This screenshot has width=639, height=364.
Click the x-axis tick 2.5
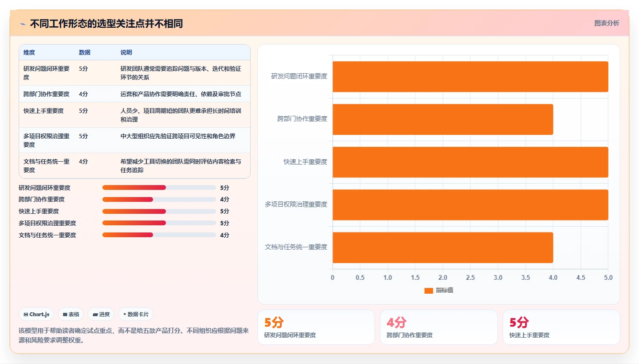pos(470,277)
